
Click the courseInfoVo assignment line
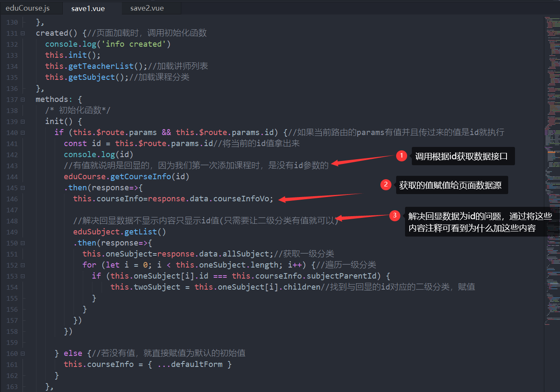173,199
